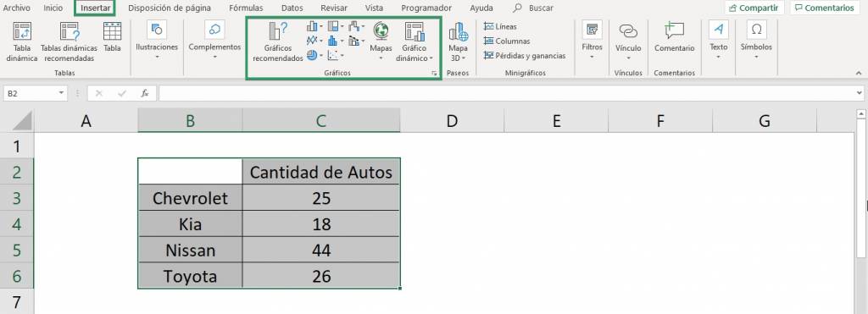Viewport: 868px width, 314px height.
Task: Collapse the ribbon with the chevron
Action: [859, 73]
